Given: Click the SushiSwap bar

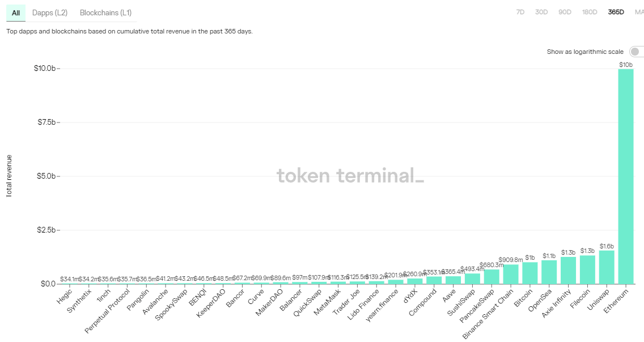Looking at the screenshot, I should (x=472, y=278).
